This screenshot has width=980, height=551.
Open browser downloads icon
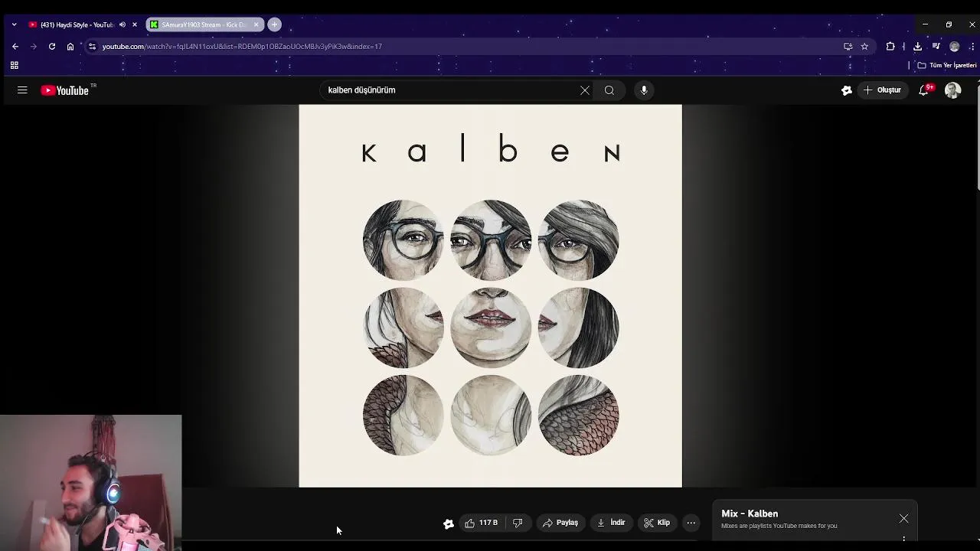click(x=917, y=47)
